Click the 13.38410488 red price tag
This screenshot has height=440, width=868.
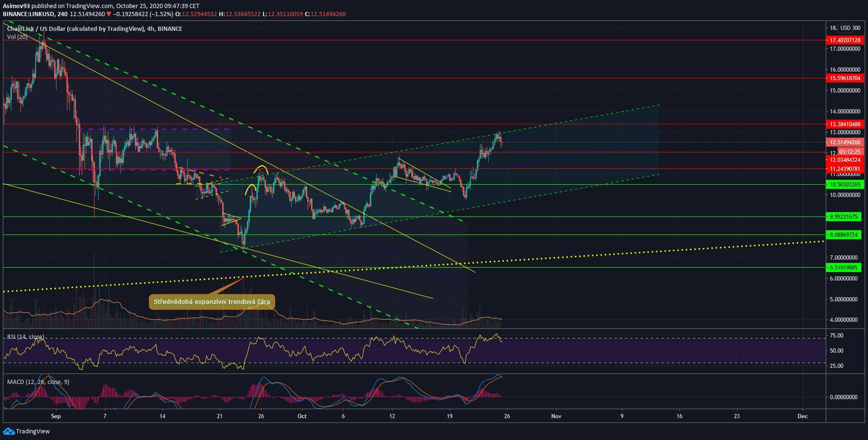(844, 124)
